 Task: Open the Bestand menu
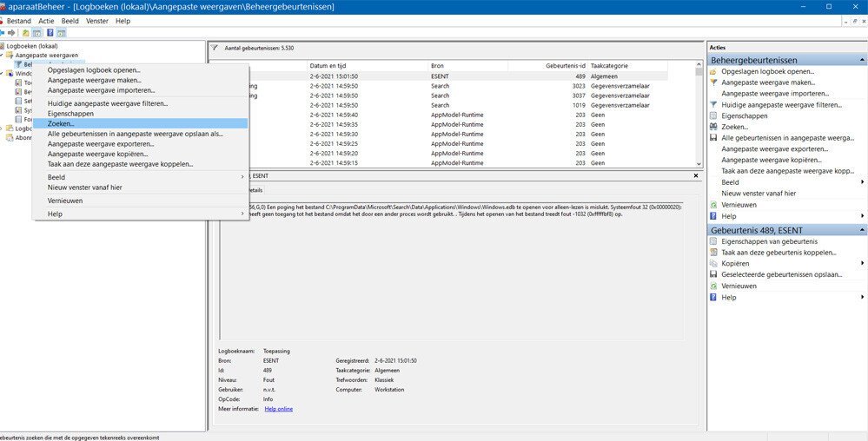(x=19, y=21)
